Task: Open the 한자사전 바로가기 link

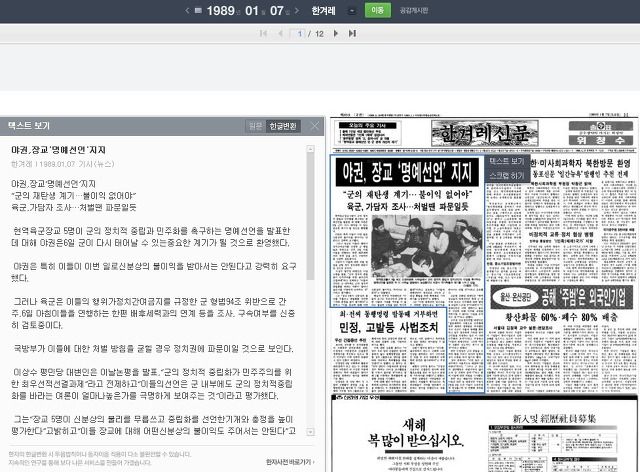Action: (290, 462)
